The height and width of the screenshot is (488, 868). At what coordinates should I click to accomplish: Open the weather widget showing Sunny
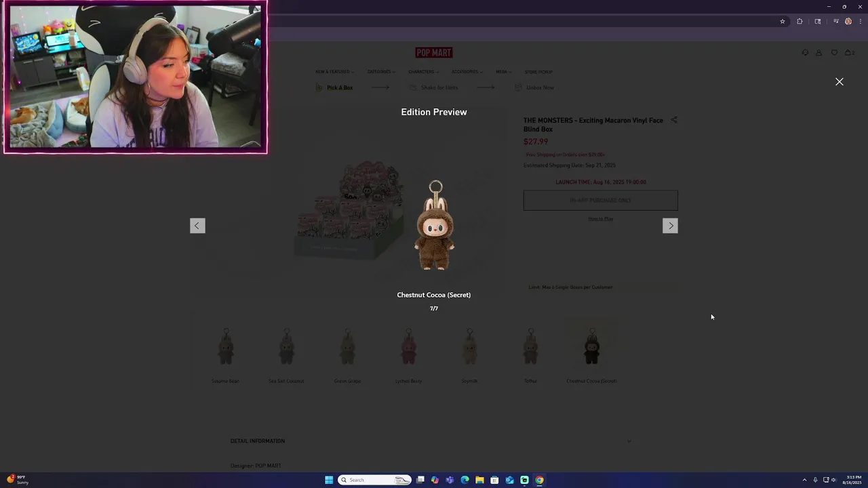pos(18,480)
